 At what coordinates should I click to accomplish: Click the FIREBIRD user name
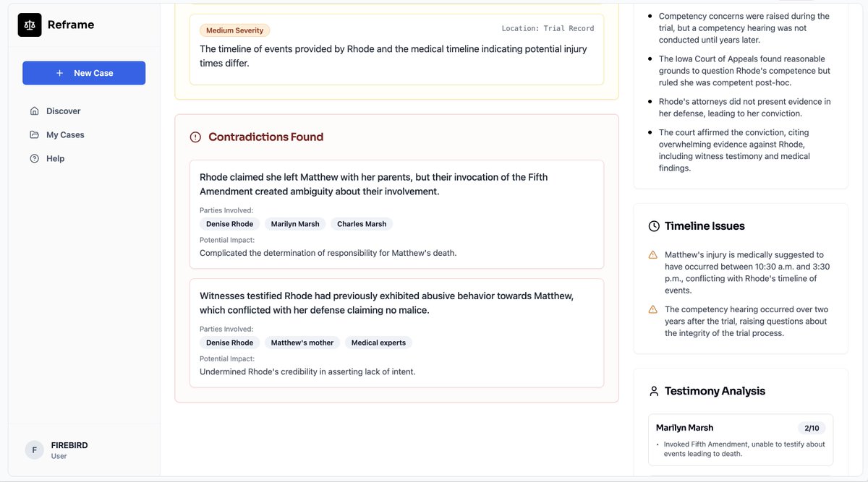(x=69, y=445)
